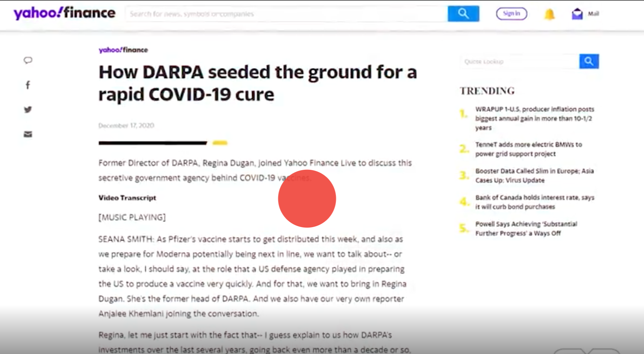Viewport: 644px width, 354px height.
Task: Click the blue search magnifier button
Action: click(x=463, y=14)
